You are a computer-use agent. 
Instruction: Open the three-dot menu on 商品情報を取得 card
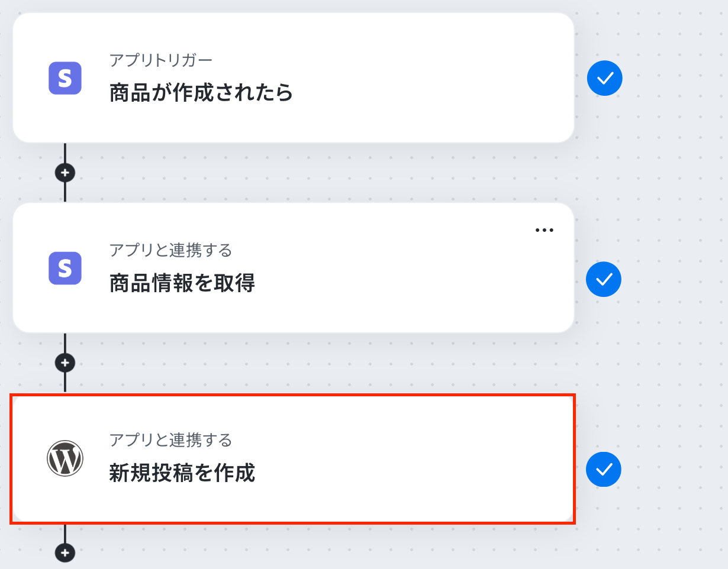tap(544, 230)
